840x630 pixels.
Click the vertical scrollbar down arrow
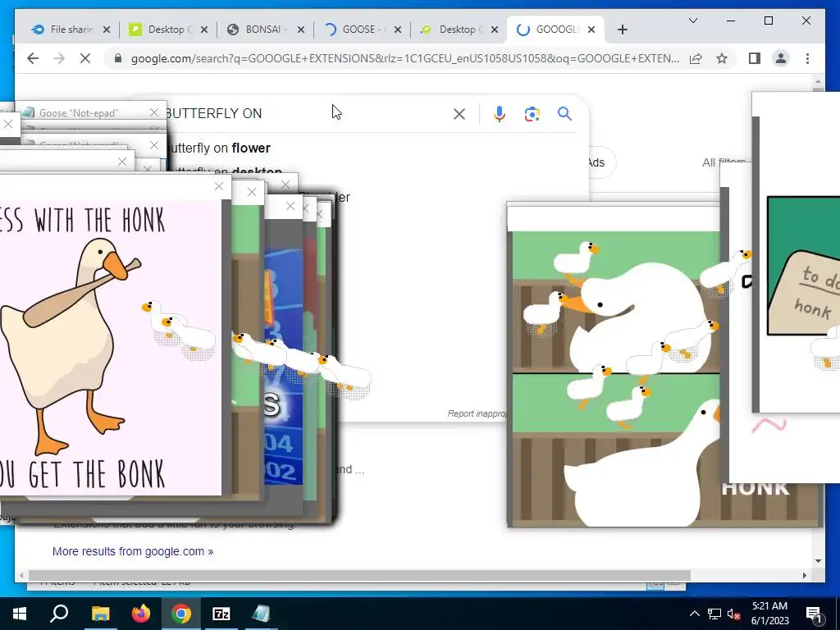click(x=818, y=561)
